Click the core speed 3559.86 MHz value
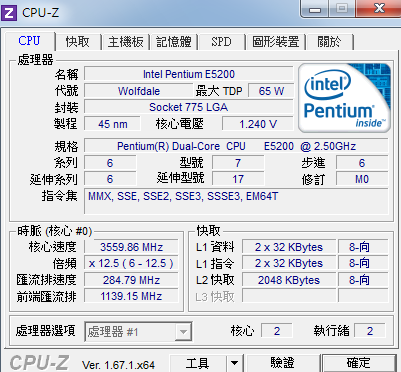 131,247
